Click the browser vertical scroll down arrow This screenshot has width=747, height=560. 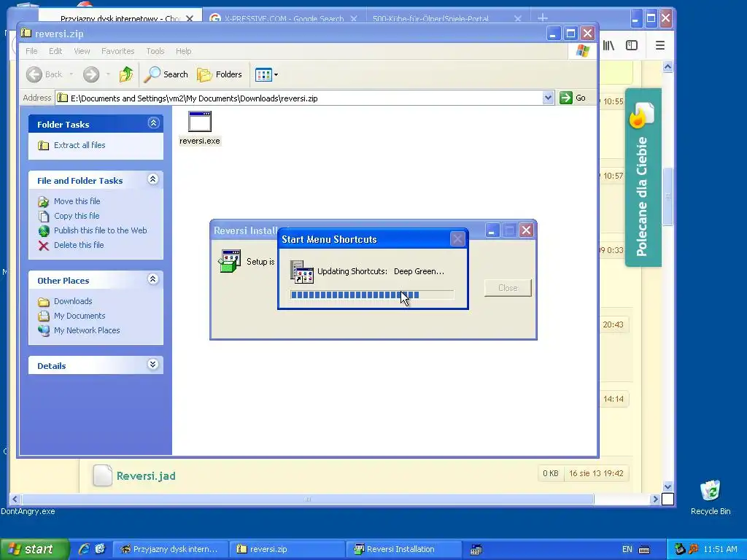[x=668, y=486]
